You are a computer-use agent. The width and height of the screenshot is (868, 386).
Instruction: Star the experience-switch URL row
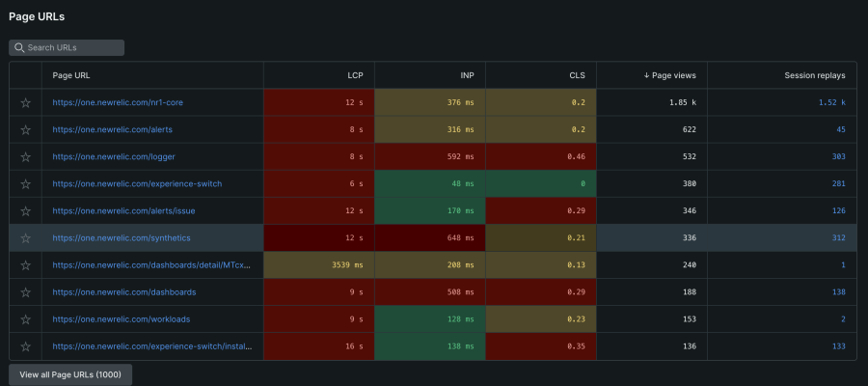click(x=25, y=184)
